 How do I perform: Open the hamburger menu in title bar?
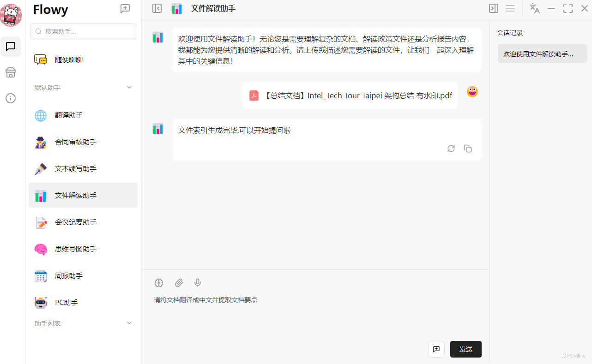510,8
